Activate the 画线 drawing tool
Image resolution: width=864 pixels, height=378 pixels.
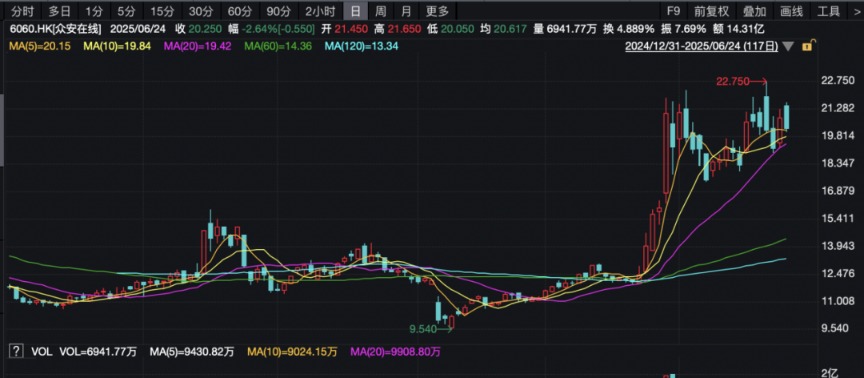click(x=791, y=10)
